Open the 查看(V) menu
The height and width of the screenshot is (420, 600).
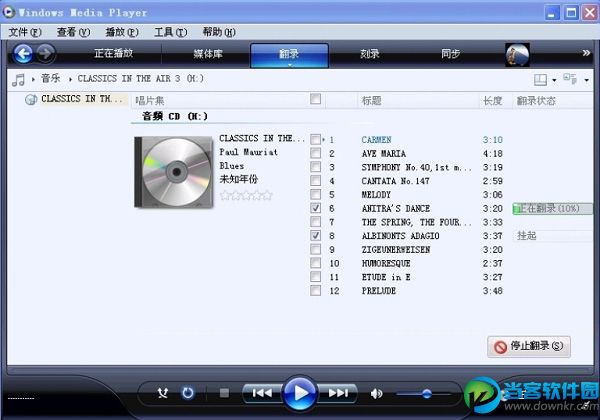click(73, 32)
